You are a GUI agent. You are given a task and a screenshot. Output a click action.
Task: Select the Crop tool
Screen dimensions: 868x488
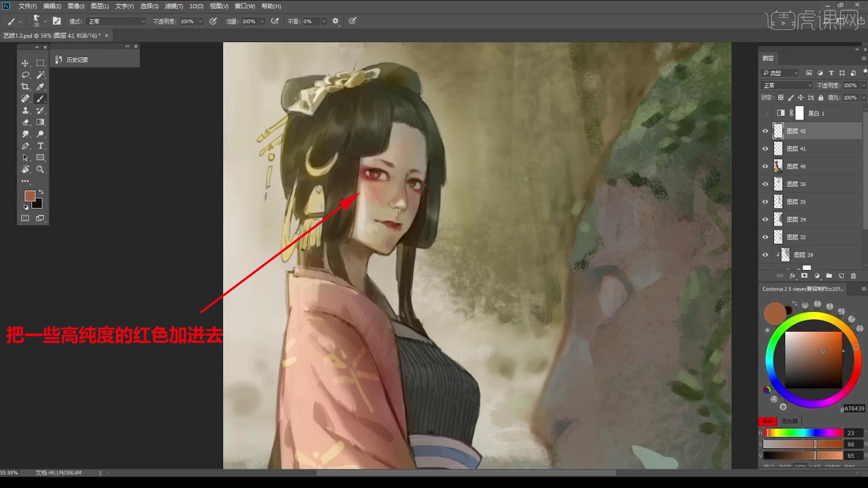(25, 87)
